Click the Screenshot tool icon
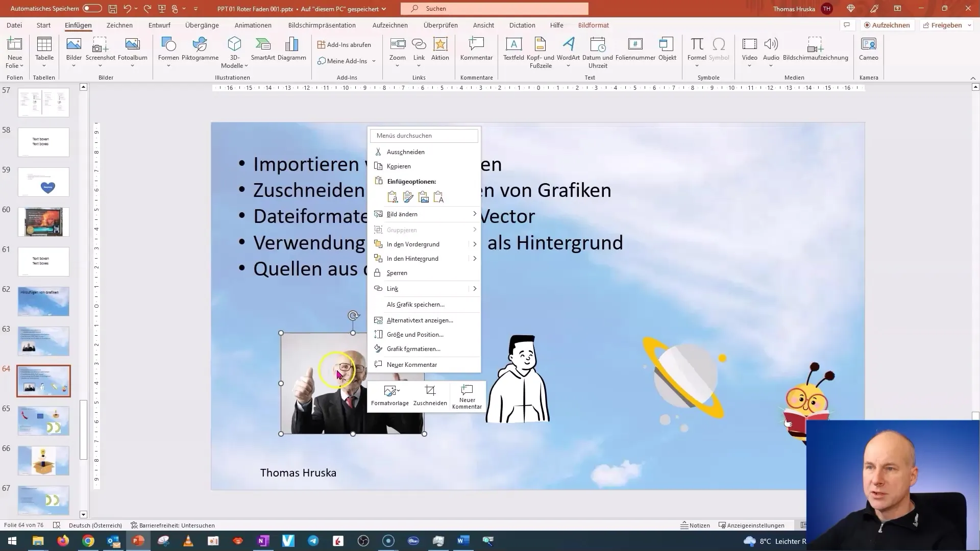The height and width of the screenshot is (551, 980). tap(101, 53)
